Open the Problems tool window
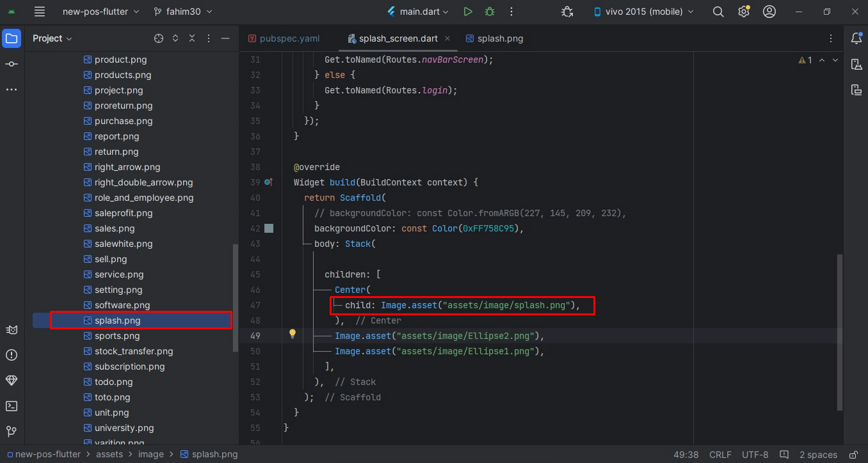Viewport: 868px width, 463px height. point(12,355)
